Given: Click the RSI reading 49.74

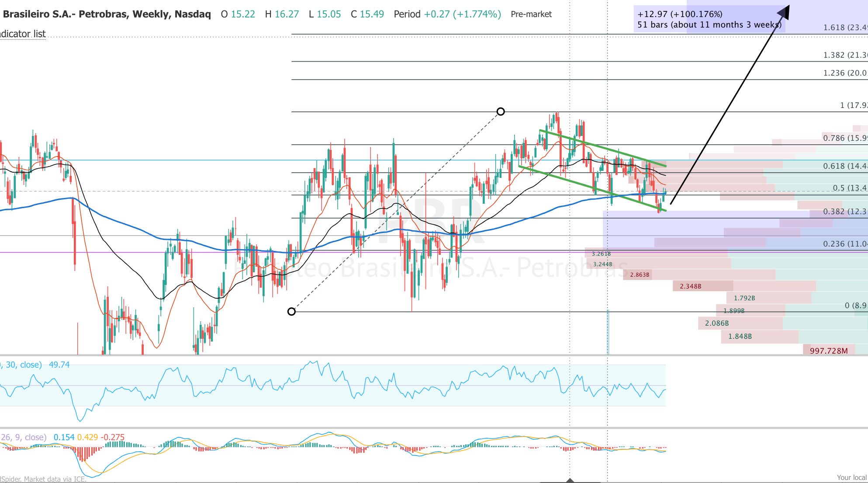Looking at the screenshot, I should point(59,365).
